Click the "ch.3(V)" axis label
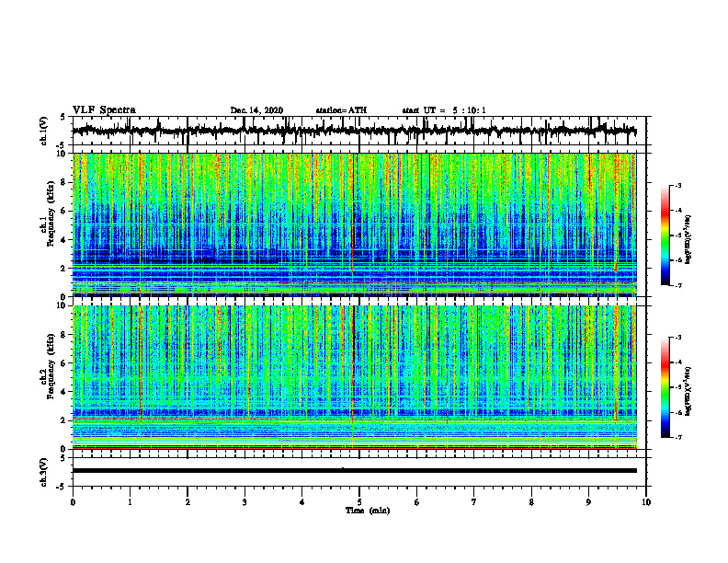 click(x=44, y=472)
